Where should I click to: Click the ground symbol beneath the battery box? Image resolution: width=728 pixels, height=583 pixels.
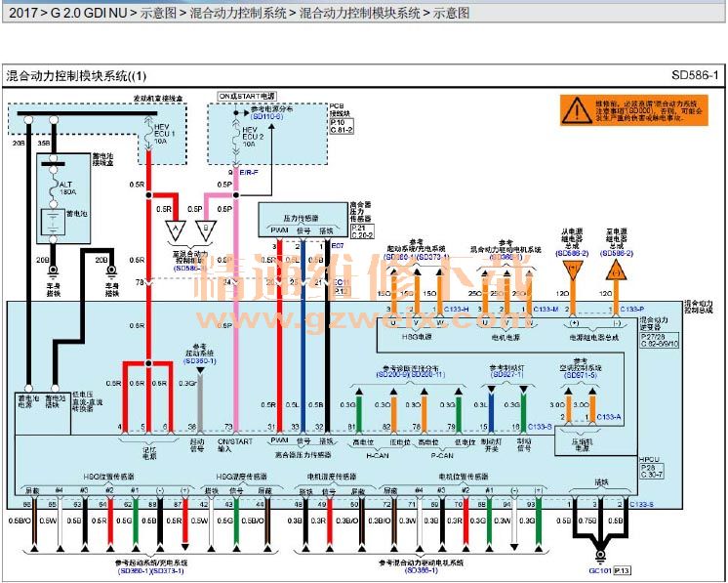click(x=53, y=271)
